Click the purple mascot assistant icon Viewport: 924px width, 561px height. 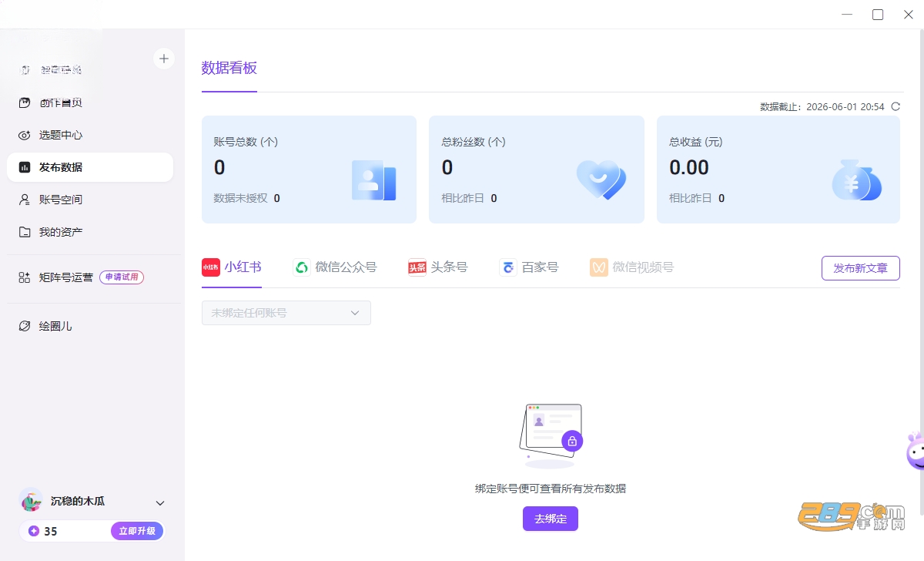pos(915,452)
